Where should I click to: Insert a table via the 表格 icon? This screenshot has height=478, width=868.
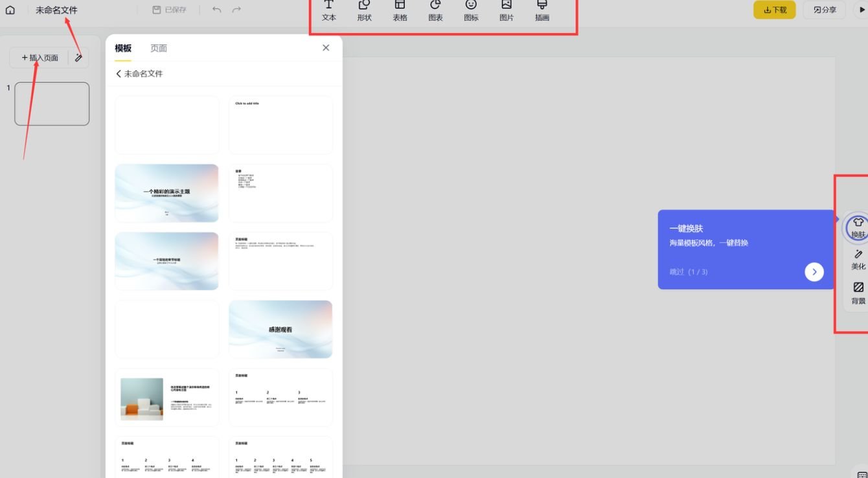400,12
